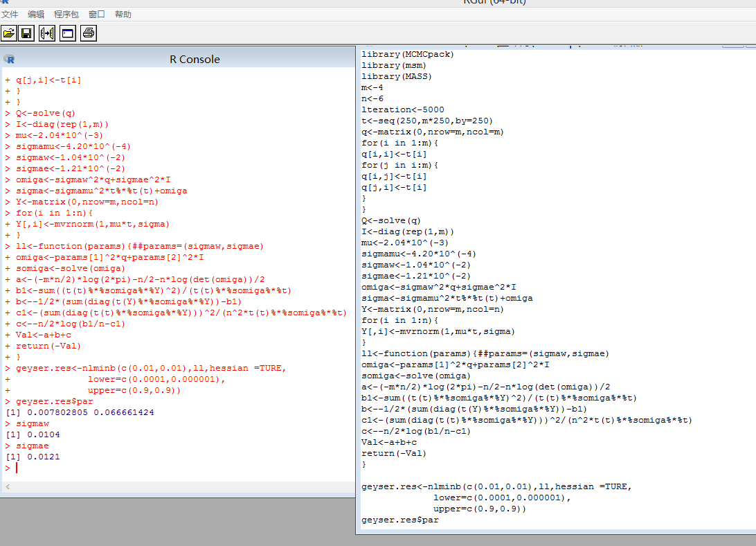Click library(MCMCpack) line in script editor
Viewport: 756px width, 546px height.
click(x=407, y=54)
